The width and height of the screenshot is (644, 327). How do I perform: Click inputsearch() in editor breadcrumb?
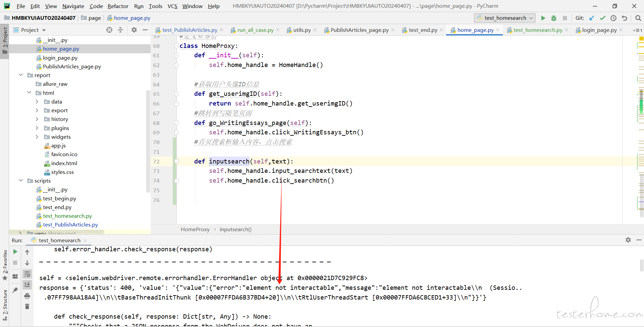tap(235, 229)
